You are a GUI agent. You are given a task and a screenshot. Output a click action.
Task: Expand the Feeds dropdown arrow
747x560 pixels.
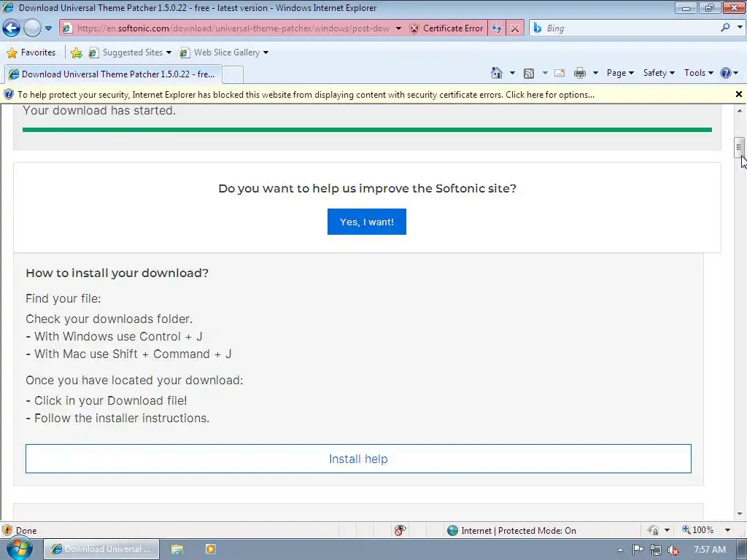(x=545, y=73)
